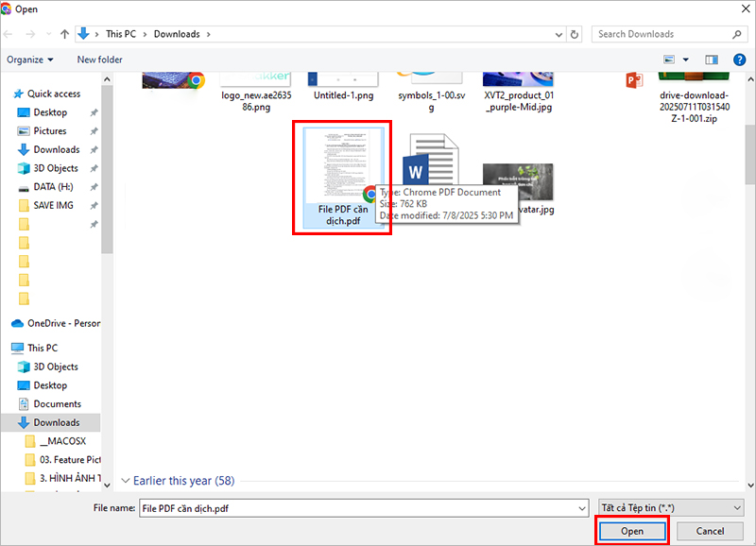Select Quick access in navigation pane

coord(46,94)
